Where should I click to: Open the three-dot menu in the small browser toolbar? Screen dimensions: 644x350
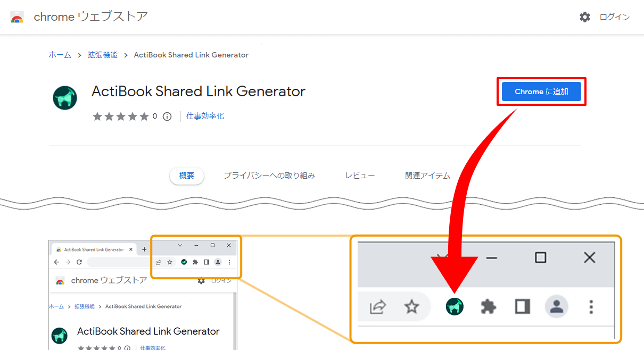click(x=229, y=262)
